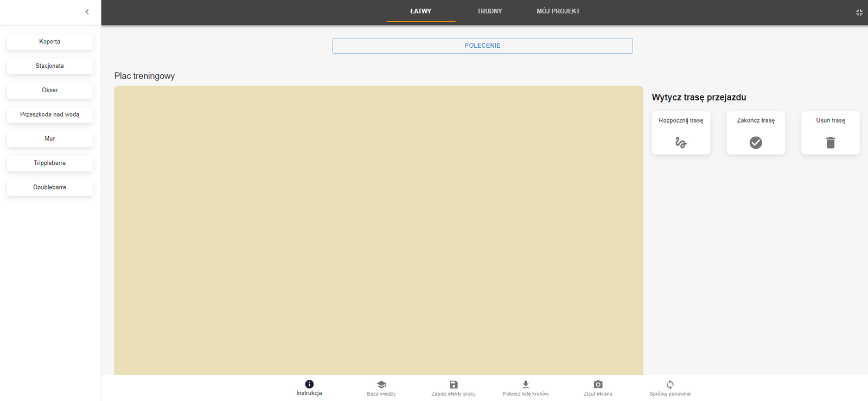This screenshot has width=868, height=401.
Task: Switch to the TRUDNY tab
Action: (x=489, y=11)
